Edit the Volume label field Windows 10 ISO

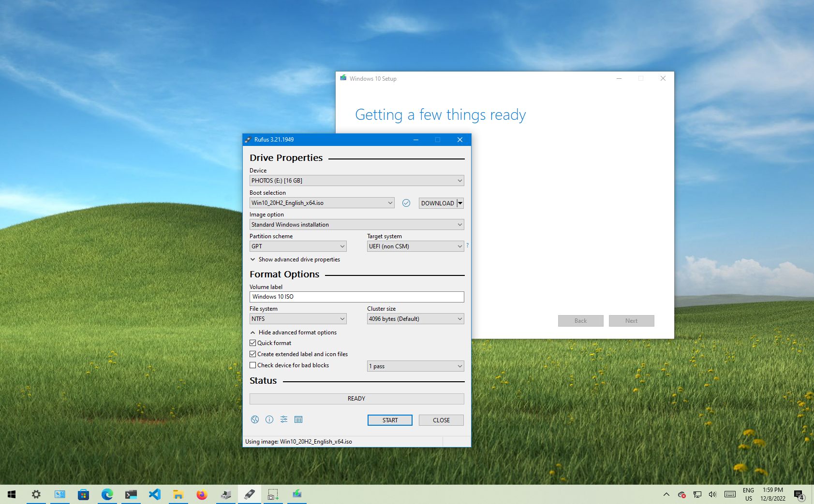(x=356, y=296)
